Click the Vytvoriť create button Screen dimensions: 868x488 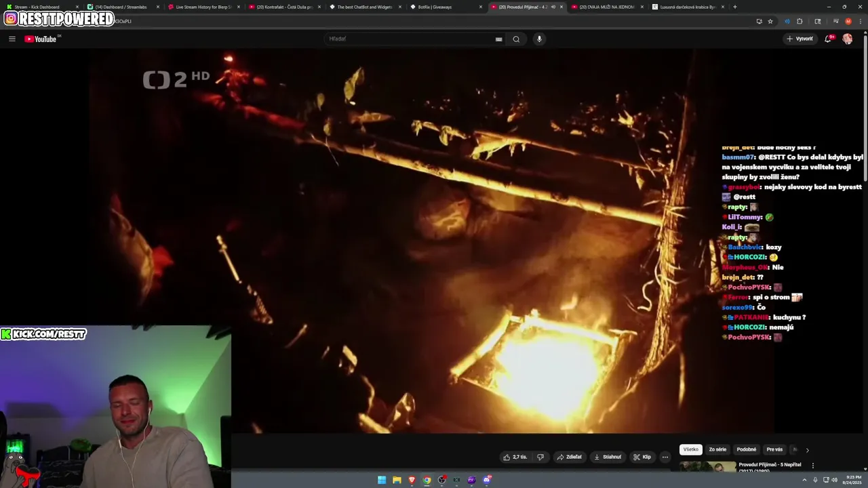(800, 39)
